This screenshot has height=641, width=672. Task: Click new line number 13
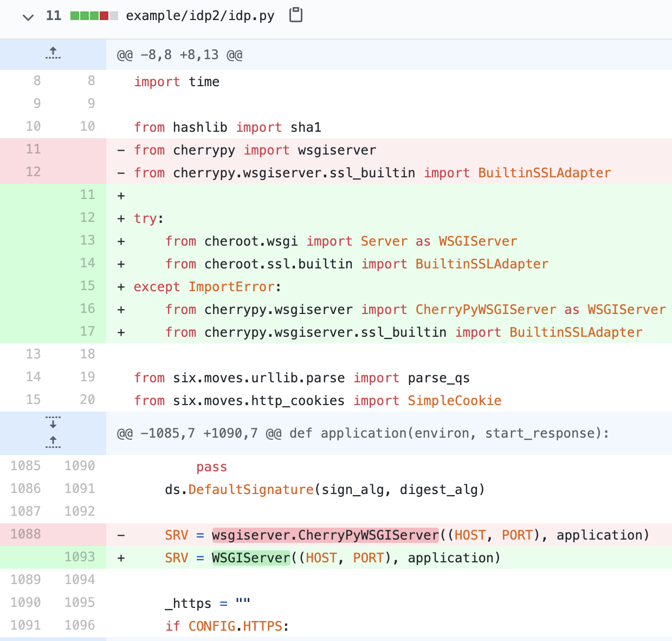[88, 240]
